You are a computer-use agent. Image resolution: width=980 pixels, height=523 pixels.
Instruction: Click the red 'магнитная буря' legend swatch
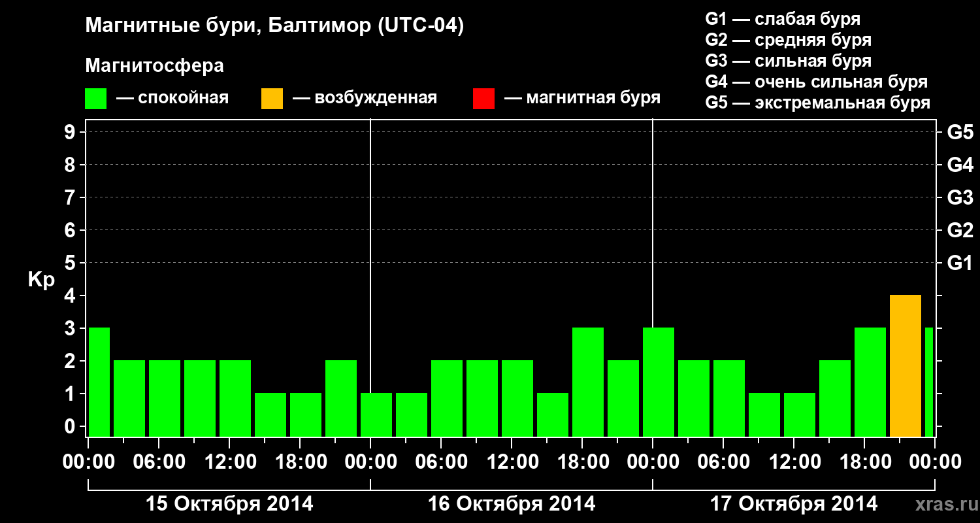[x=483, y=99]
